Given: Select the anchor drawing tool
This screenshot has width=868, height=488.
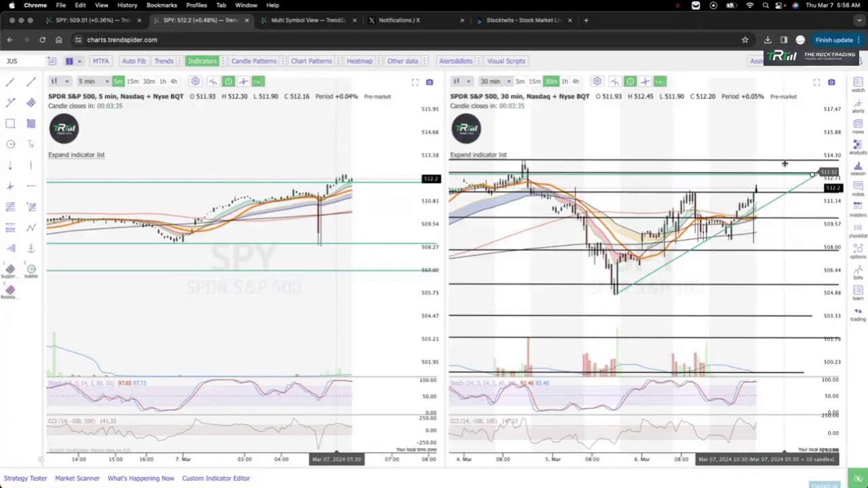Looking at the screenshot, I should 31,248.
